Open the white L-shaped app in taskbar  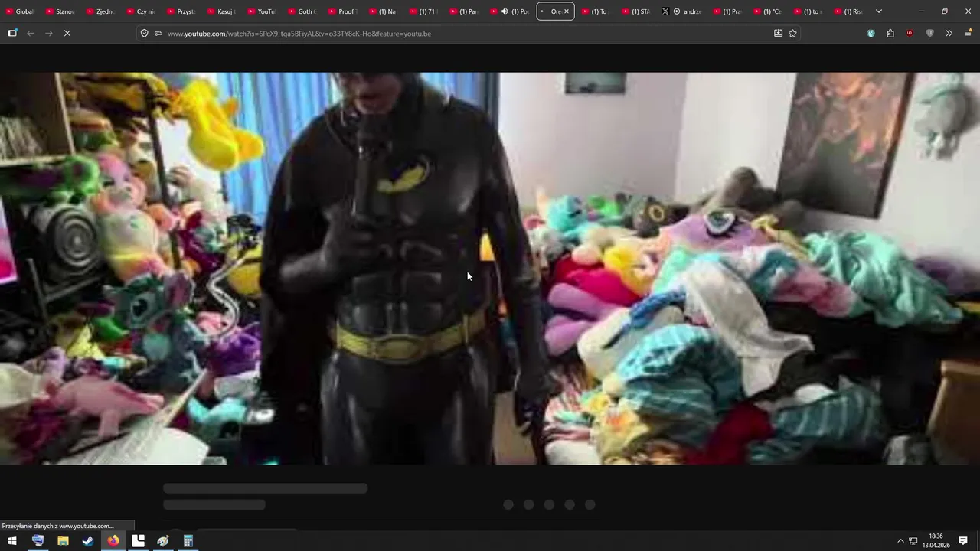point(139,541)
